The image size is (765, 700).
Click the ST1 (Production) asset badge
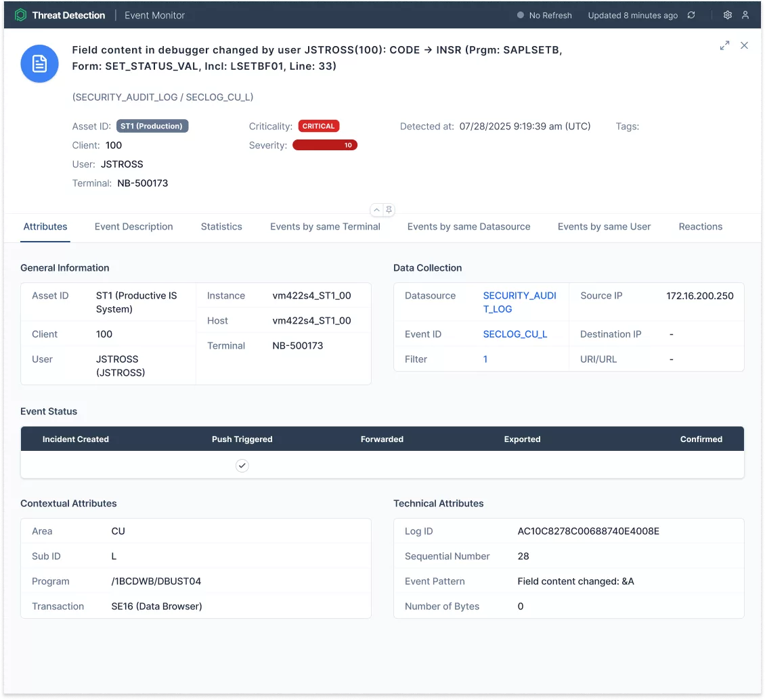pyautogui.click(x=152, y=126)
